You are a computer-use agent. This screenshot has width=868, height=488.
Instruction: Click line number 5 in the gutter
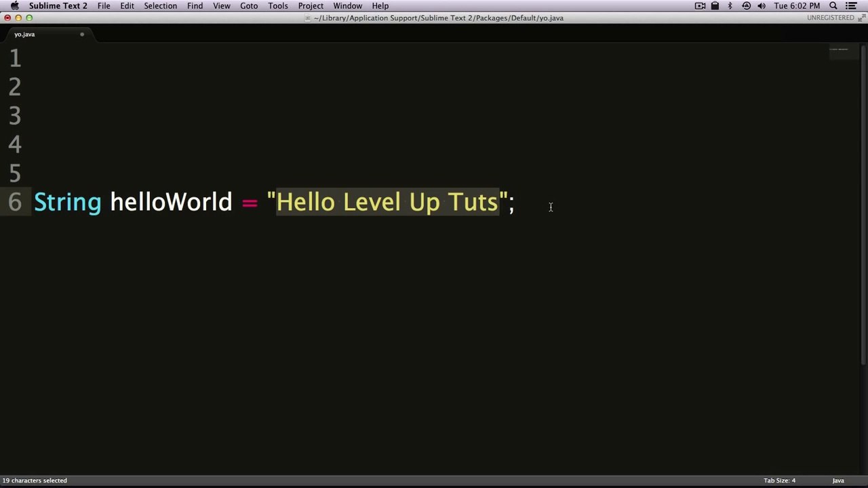(15, 173)
